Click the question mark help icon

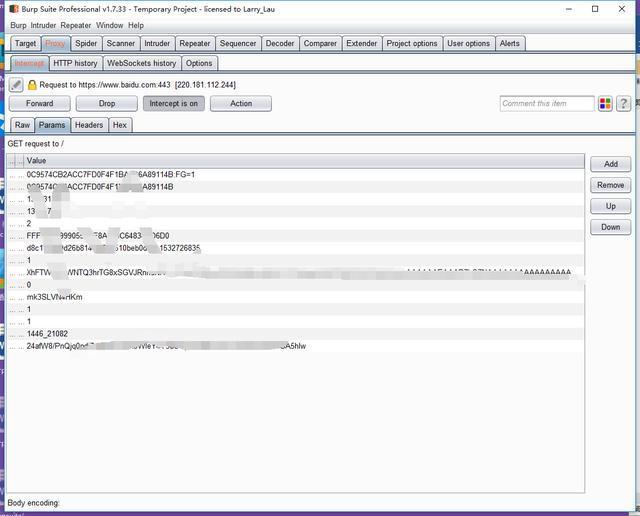[623, 104]
